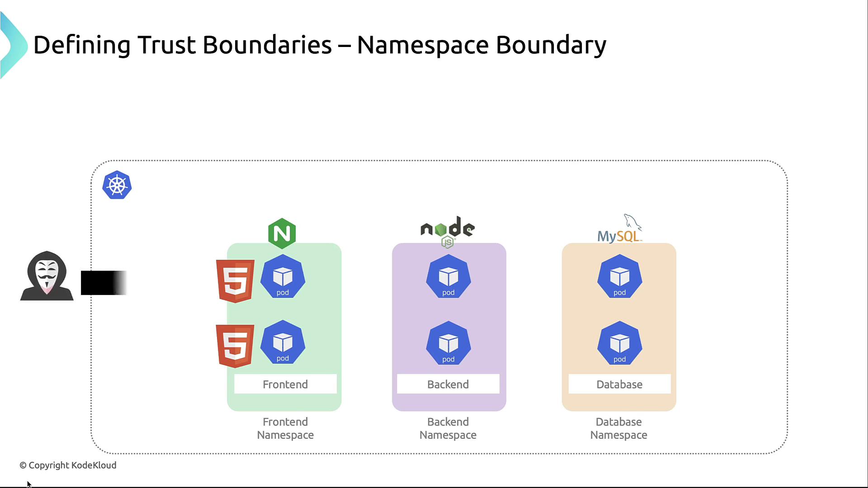The height and width of the screenshot is (488, 868).
Task: Click the bottom pod in Frontend namespace
Action: (283, 342)
